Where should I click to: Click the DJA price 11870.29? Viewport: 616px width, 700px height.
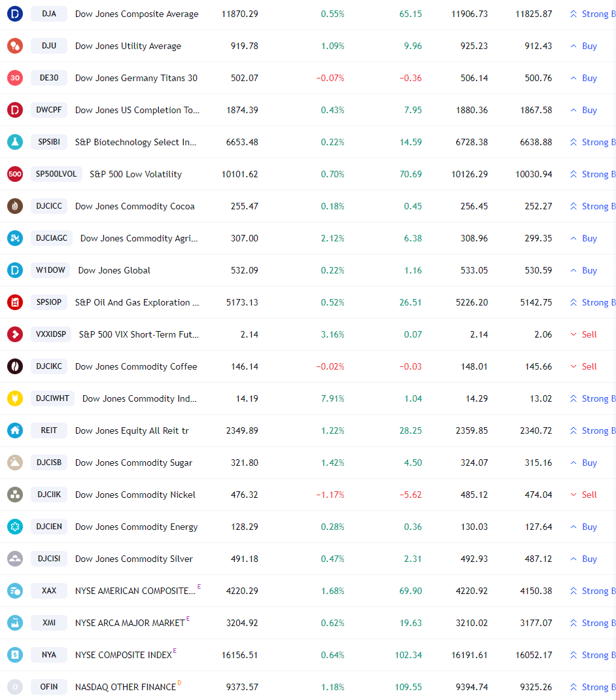(240, 14)
